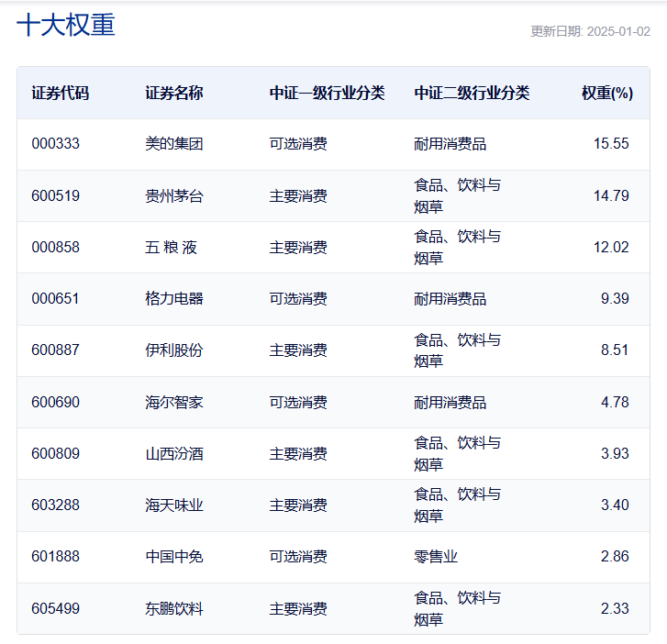
Task: Click the 海尔智家 security name
Action: click(x=174, y=403)
